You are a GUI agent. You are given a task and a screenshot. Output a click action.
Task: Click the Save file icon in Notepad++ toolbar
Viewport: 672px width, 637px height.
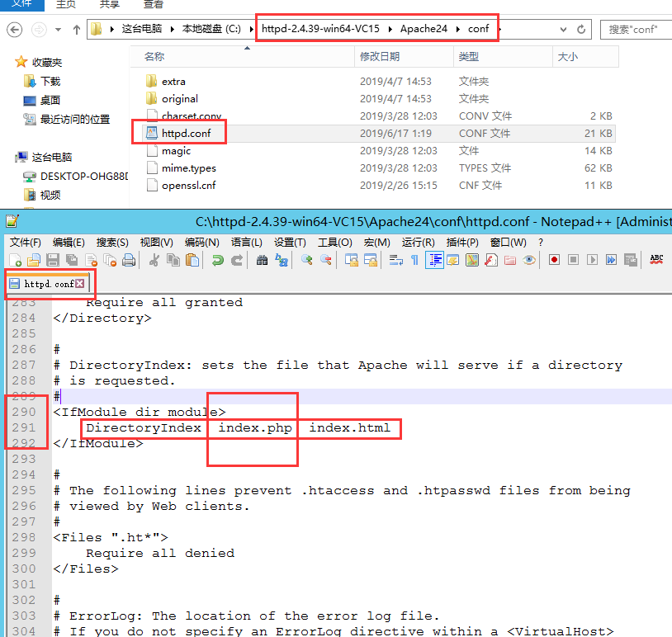pyautogui.click(x=52, y=260)
